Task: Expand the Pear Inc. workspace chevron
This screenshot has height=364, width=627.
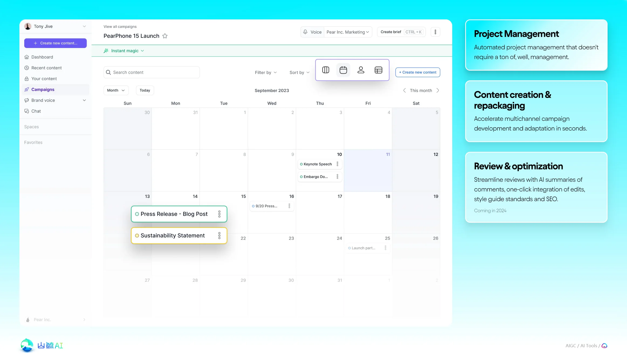Action: (x=84, y=320)
